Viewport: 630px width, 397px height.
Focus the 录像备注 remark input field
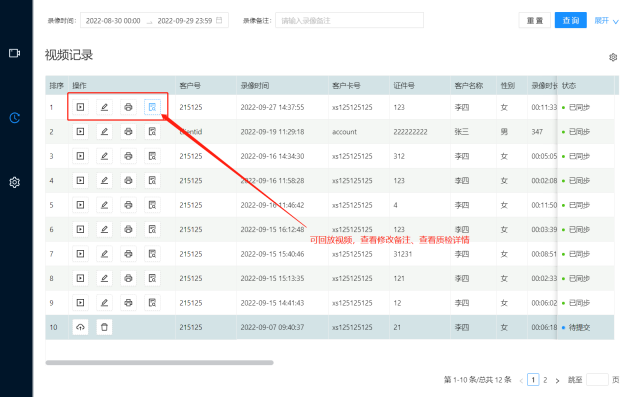[x=349, y=20]
